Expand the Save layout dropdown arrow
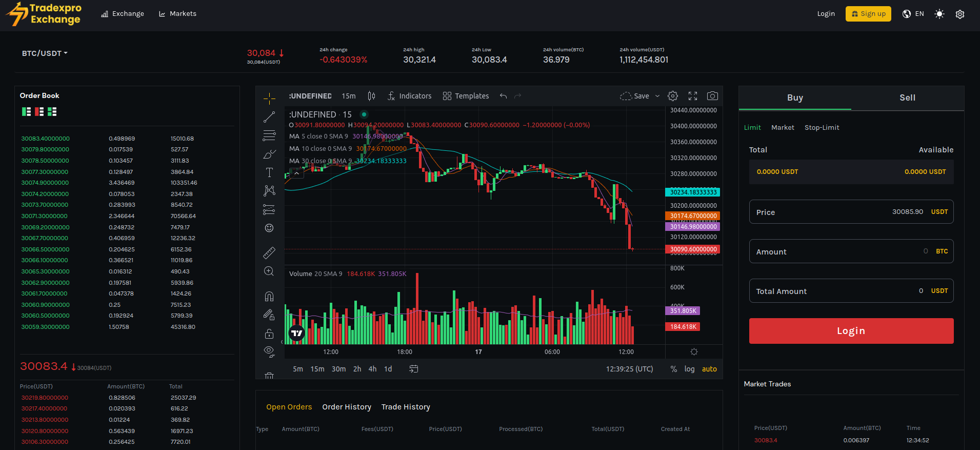Image resolution: width=980 pixels, height=450 pixels. pos(657,96)
